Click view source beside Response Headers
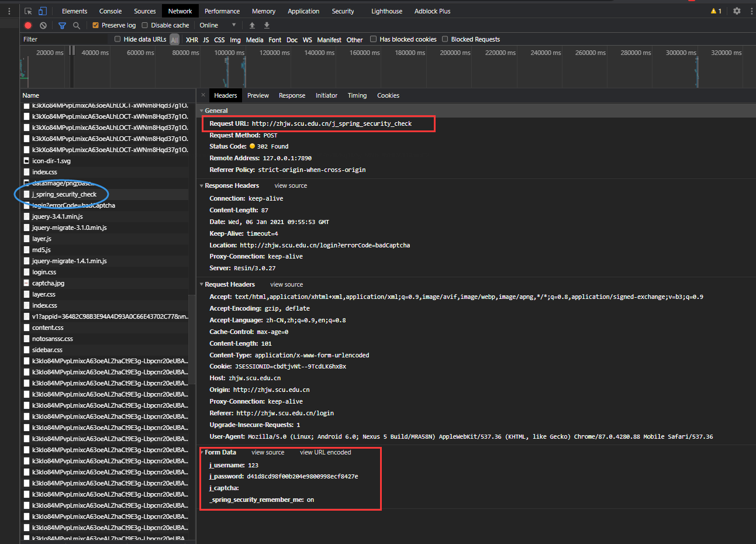This screenshot has width=756, height=544. 291,185
